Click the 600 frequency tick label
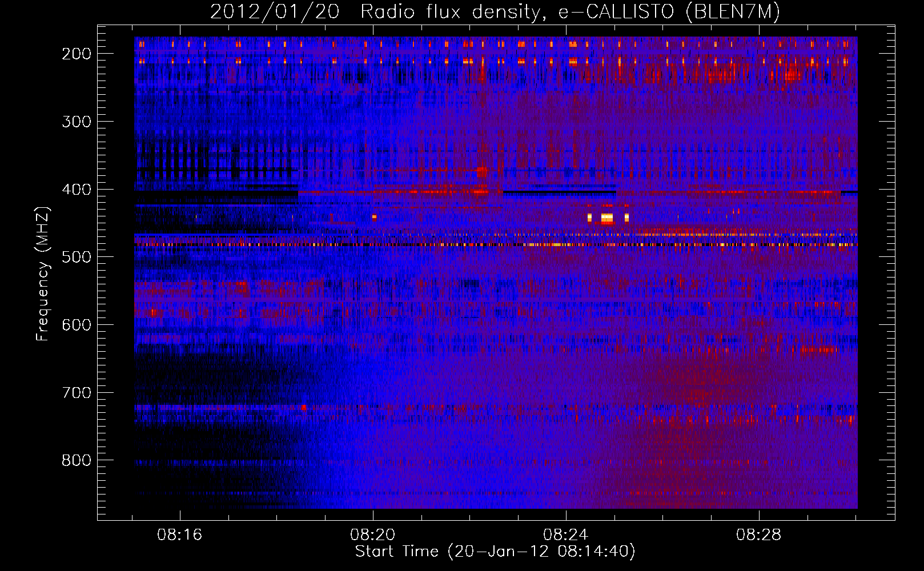 [x=77, y=325]
